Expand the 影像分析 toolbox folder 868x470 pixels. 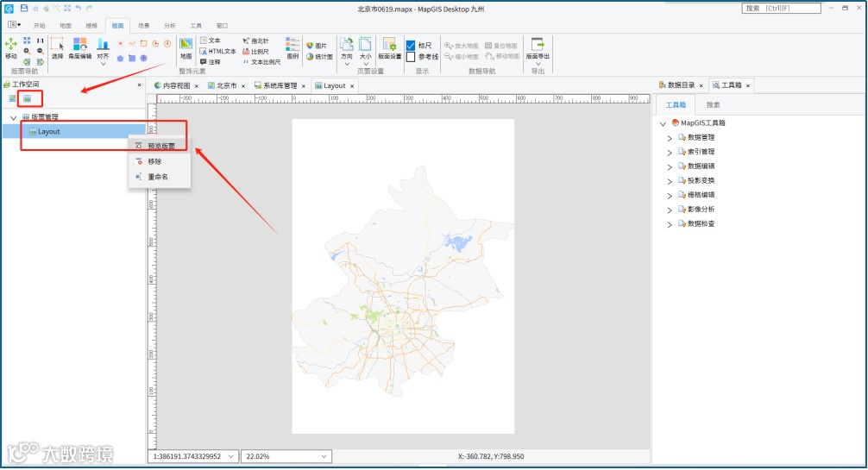670,210
